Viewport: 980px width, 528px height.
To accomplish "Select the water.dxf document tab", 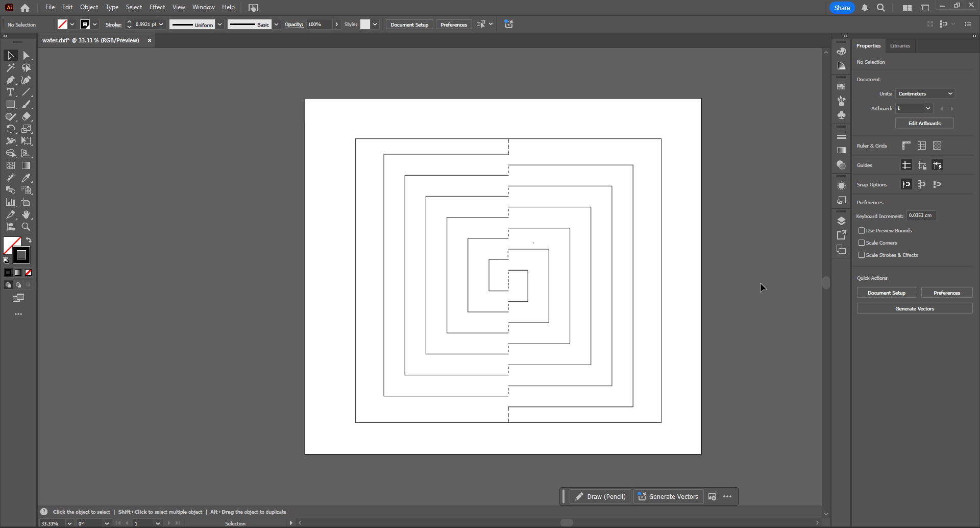I will click(x=91, y=40).
